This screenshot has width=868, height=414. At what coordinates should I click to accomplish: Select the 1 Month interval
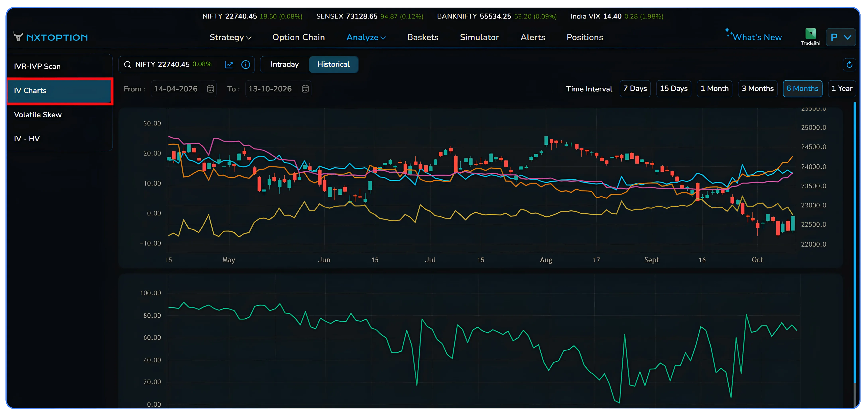(714, 88)
